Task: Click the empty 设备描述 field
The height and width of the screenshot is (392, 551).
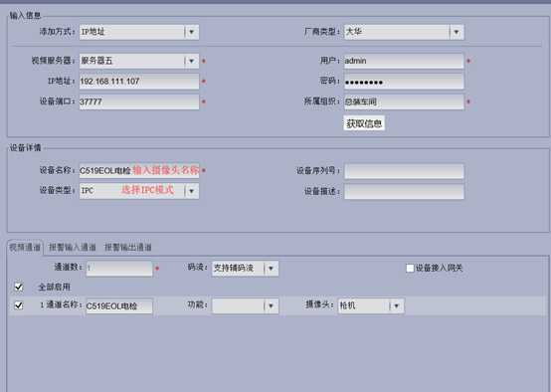Action: pos(404,192)
